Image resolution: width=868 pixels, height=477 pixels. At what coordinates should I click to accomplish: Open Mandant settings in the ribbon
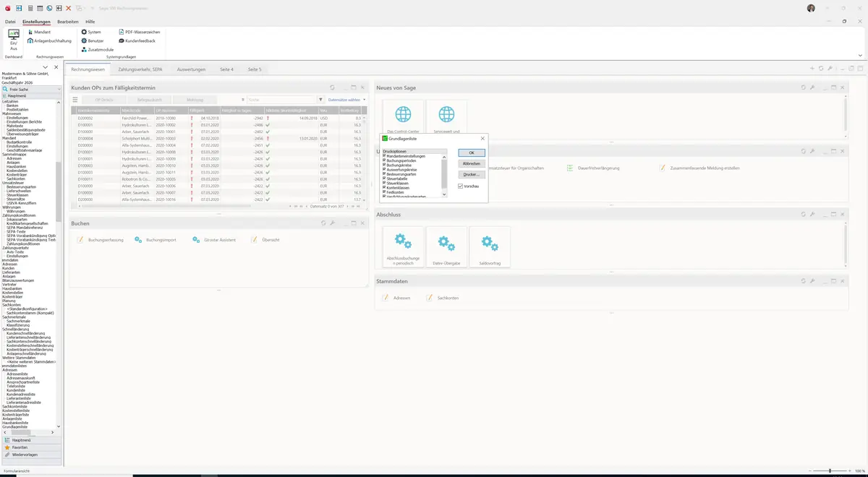38,33
